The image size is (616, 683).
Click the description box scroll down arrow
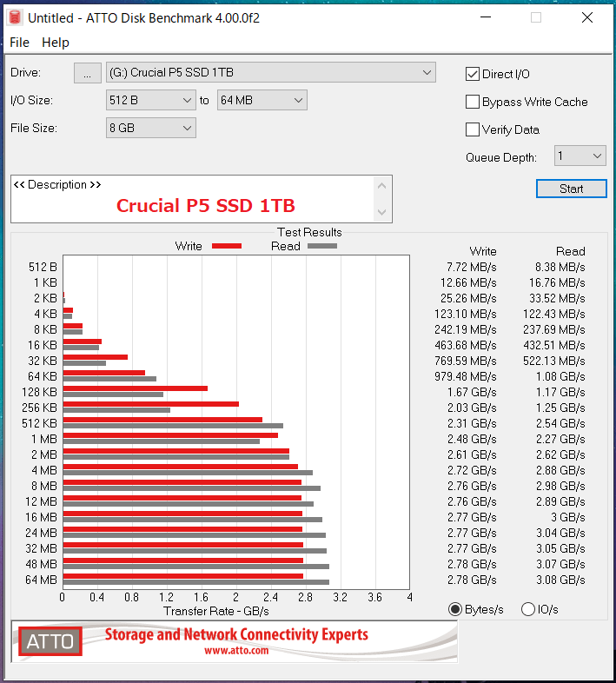click(x=382, y=212)
